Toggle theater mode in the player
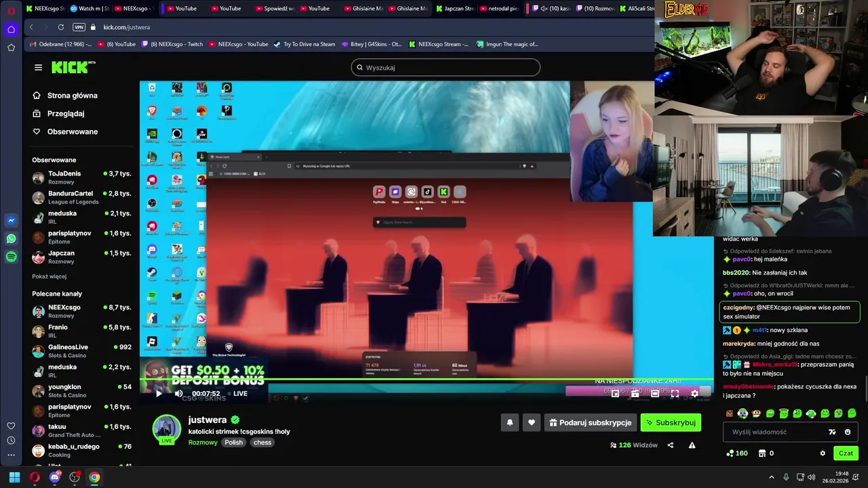 point(655,393)
